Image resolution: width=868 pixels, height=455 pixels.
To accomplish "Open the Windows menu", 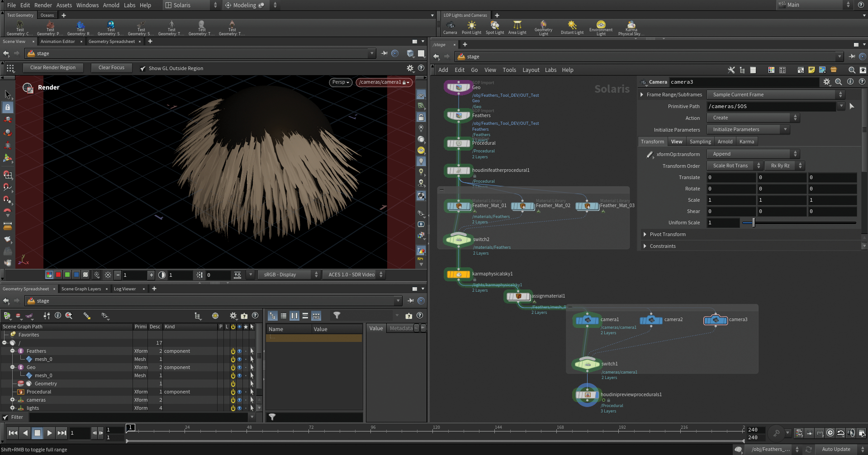I will [87, 5].
